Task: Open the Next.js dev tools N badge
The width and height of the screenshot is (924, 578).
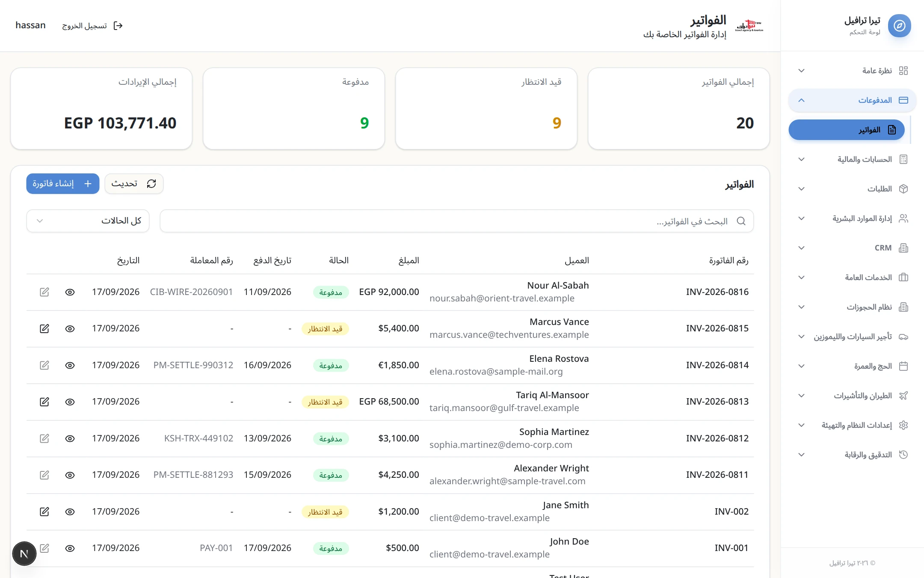Action: click(x=24, y=554)
